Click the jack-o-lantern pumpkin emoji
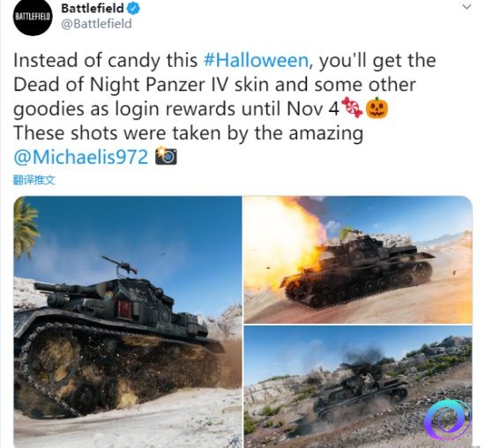485x448 pixels. pos(377,108)
